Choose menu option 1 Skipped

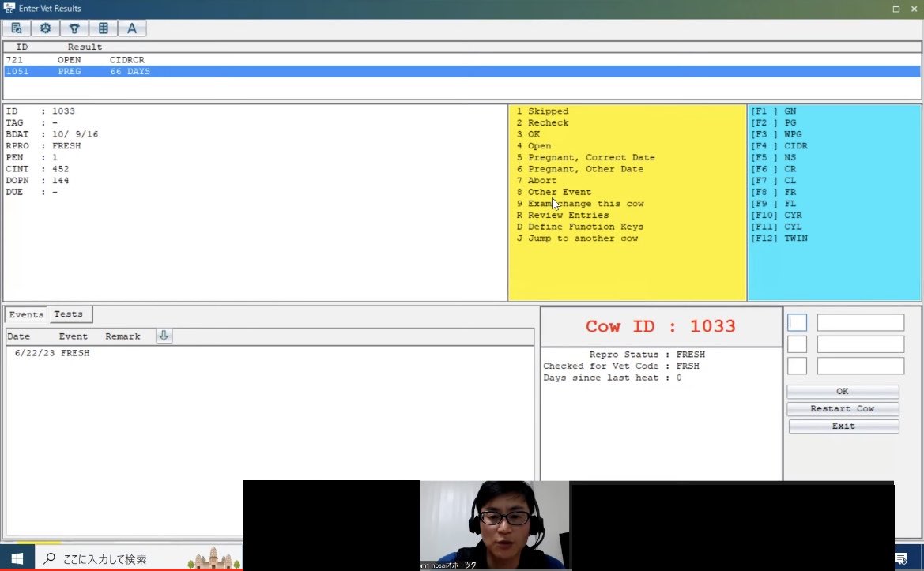point(543,111)
